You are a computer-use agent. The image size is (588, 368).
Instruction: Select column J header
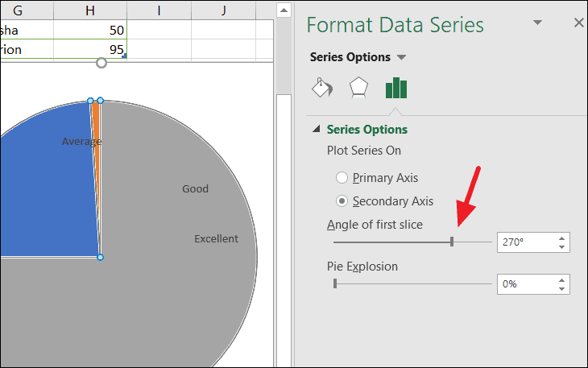[x=223, y=10]
